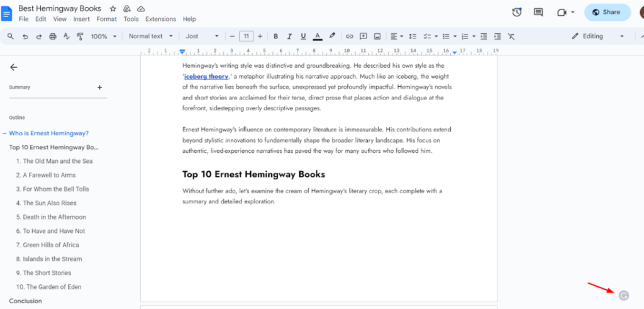Clear text formatting
Image resolution: width=644 pixels, height=309 pixels.
pos(511,36)
